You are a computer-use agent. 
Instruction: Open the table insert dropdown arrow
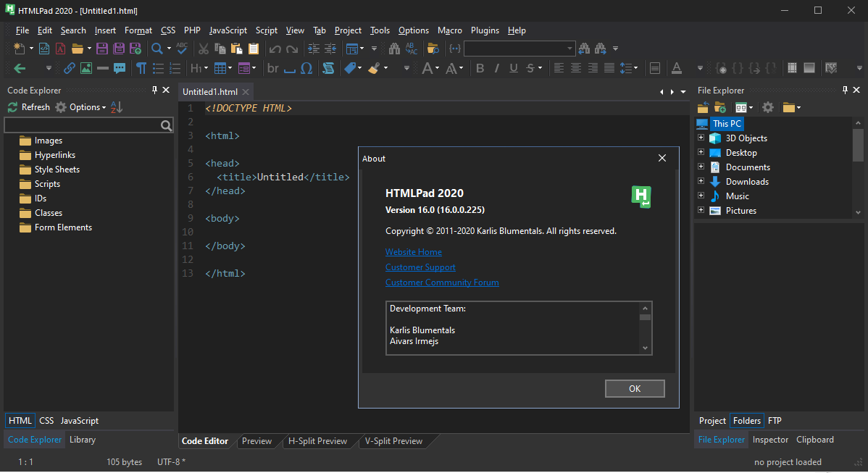[230, 68]
